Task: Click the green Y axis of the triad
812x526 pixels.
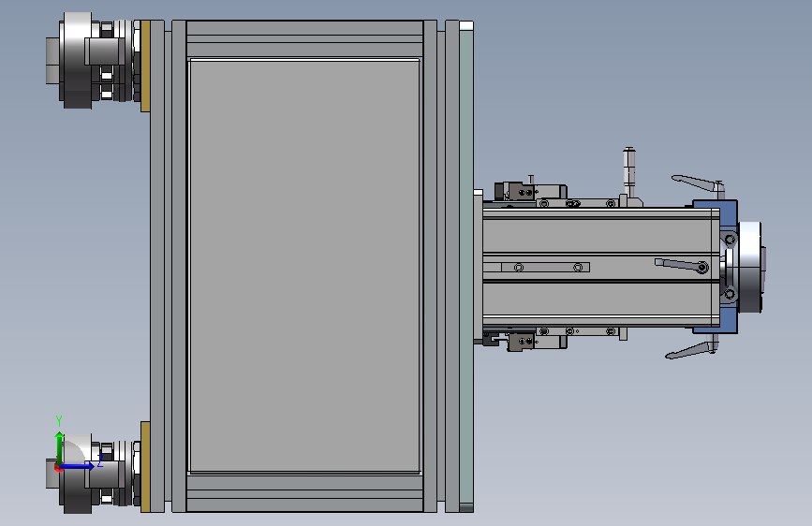Action: click(60, 447)
